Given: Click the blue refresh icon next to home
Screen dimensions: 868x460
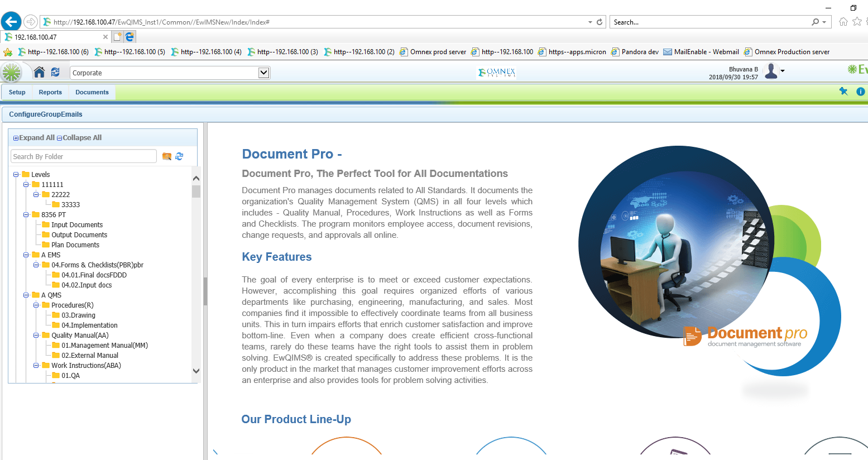Looking at the screenshot, I should (x=55, y=72).
